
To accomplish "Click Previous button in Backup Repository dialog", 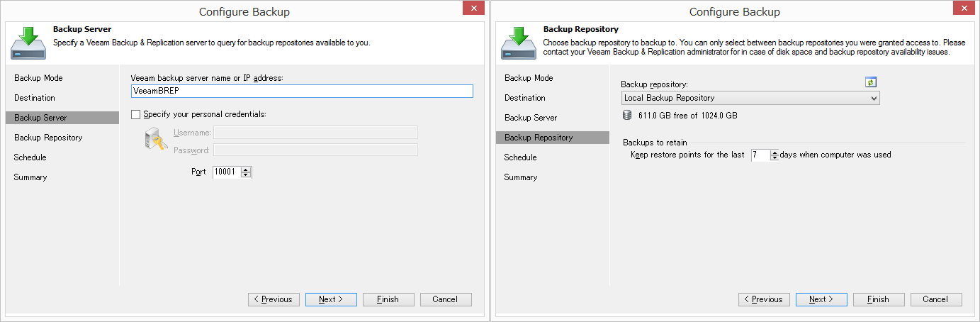I will (764, 299).
